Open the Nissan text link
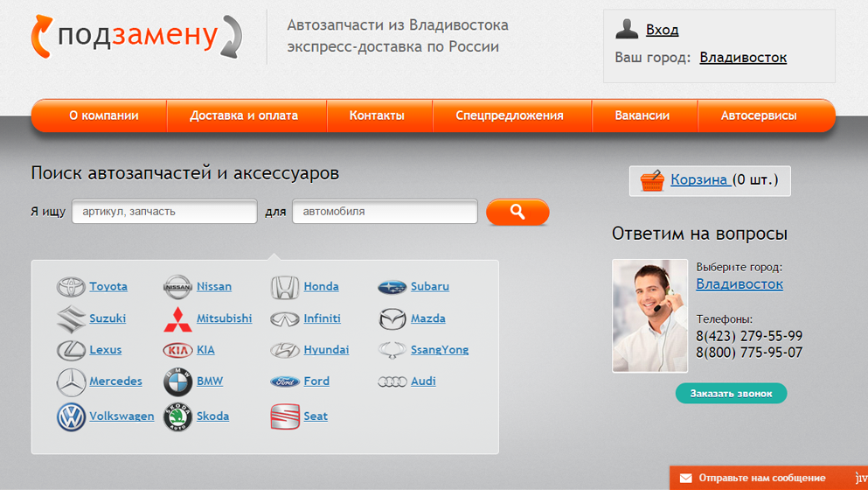The image size is (868, 490). (214, 287)
